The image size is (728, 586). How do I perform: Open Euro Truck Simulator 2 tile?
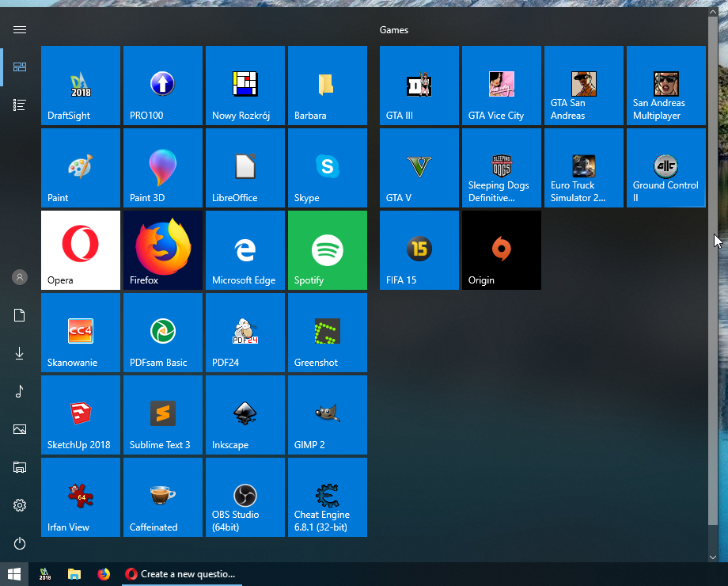[x=584, y=168]
